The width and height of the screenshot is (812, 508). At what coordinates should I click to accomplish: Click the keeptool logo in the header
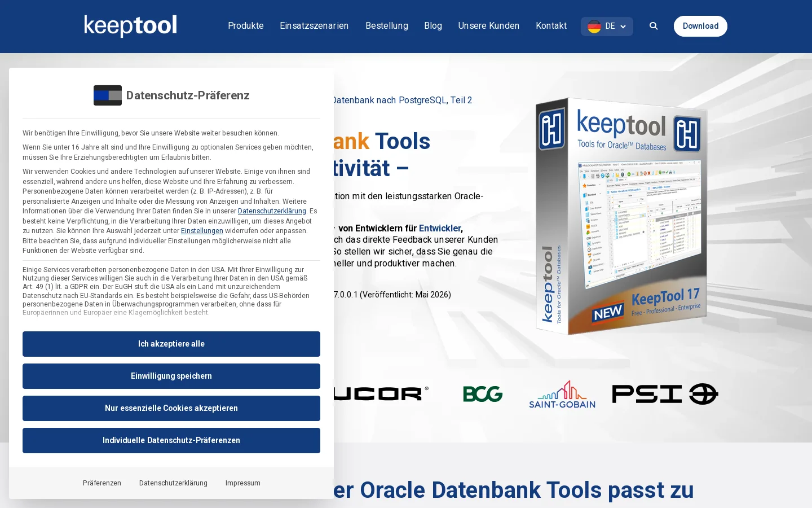tap(130, 26)
